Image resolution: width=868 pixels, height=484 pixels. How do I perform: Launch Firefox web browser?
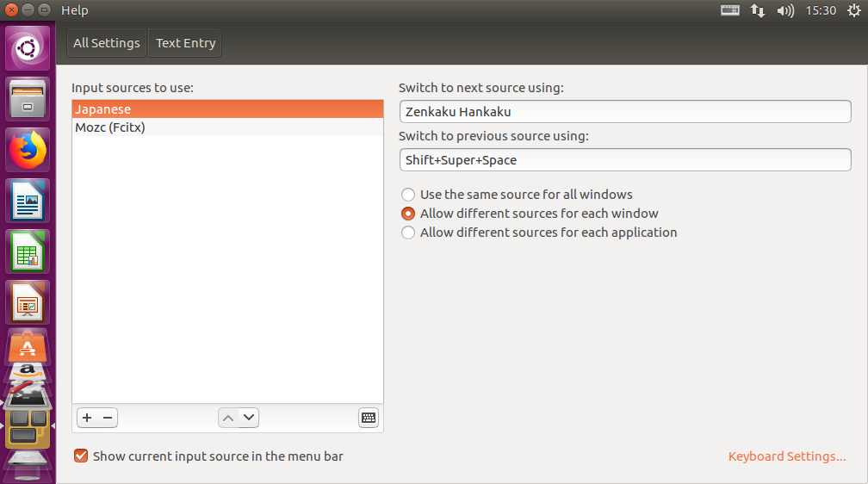point(28,150)
